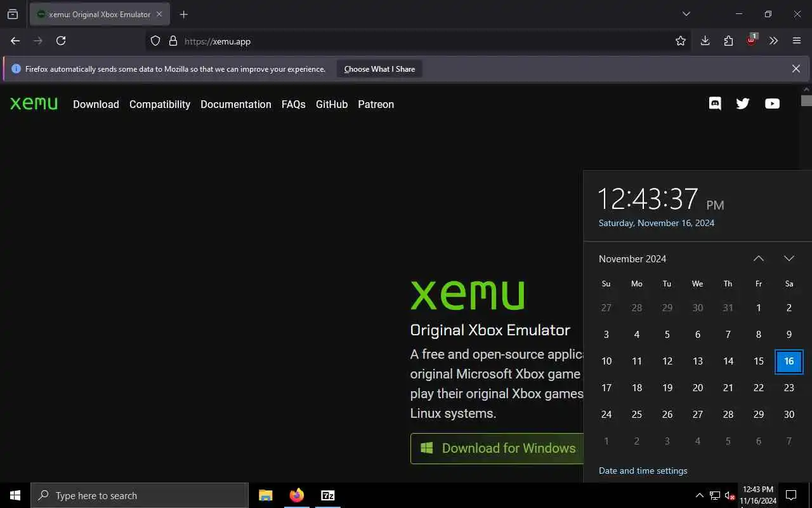Screen dimensions: 812x508
Task: Select November 24 in the calendar
Action: click(x=606, y=415)
